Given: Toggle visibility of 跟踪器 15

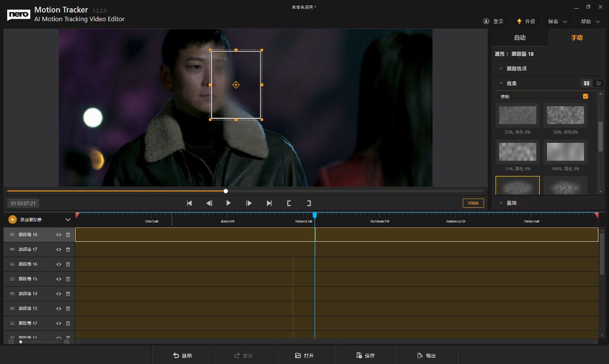Looking at the screenshot, I should [x=59, y=279].
